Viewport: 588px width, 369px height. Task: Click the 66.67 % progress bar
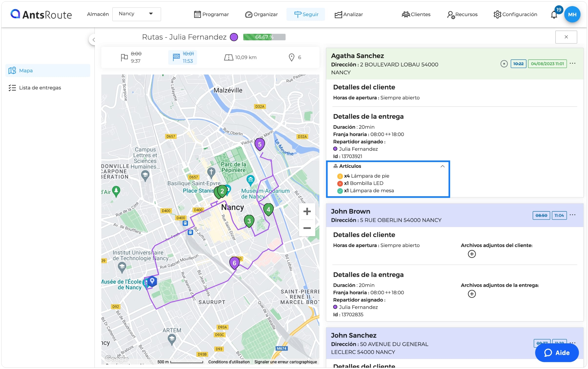264,37
